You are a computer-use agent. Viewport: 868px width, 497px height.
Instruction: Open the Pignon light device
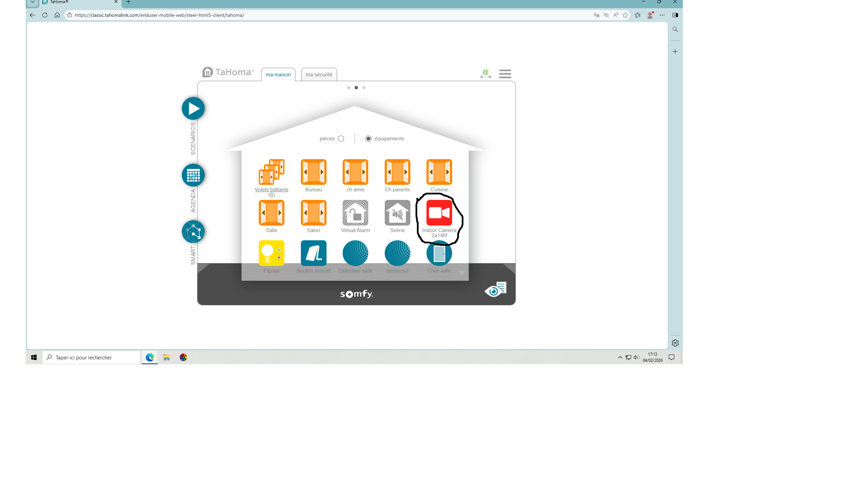coord(271,253)
